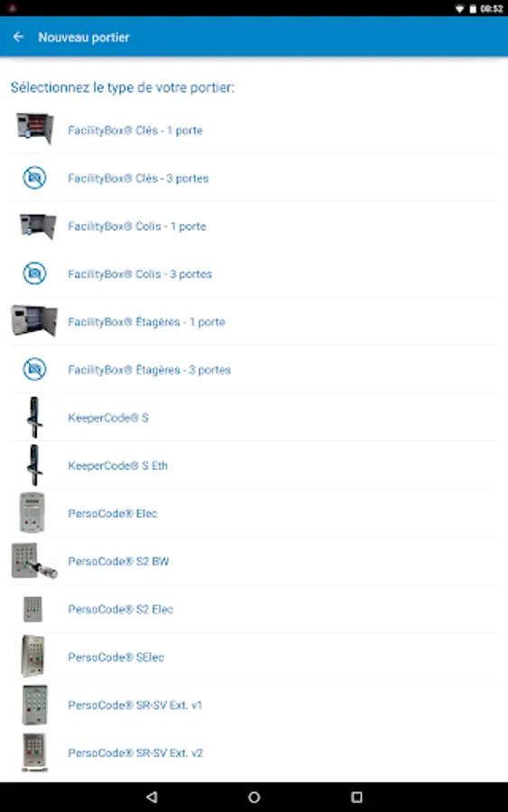Select PersoCode SElec device type
Screen dimensions: 508x812
tap(254, 657)
